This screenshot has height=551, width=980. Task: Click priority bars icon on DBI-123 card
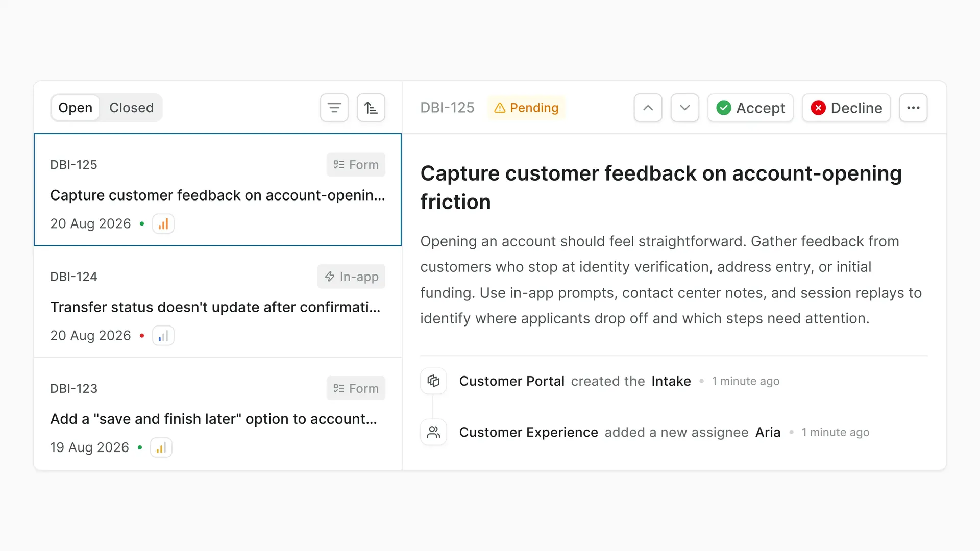(161, 448)
